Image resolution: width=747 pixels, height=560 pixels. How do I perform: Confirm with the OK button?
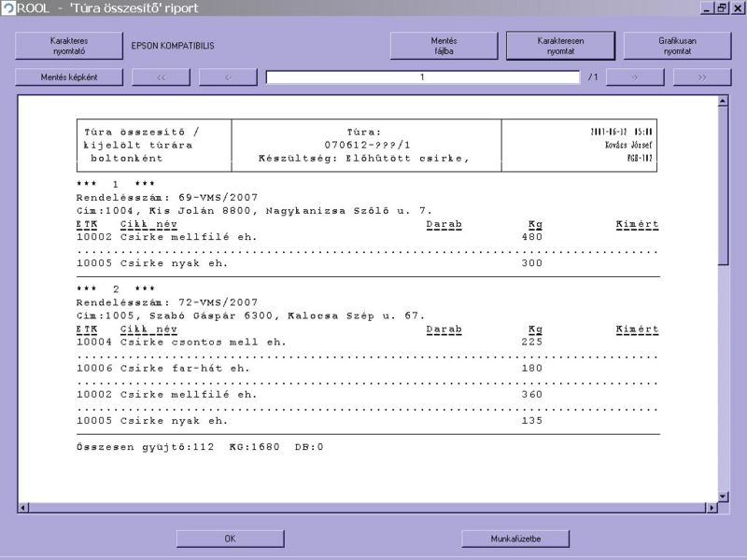click(x=230, y=539)
